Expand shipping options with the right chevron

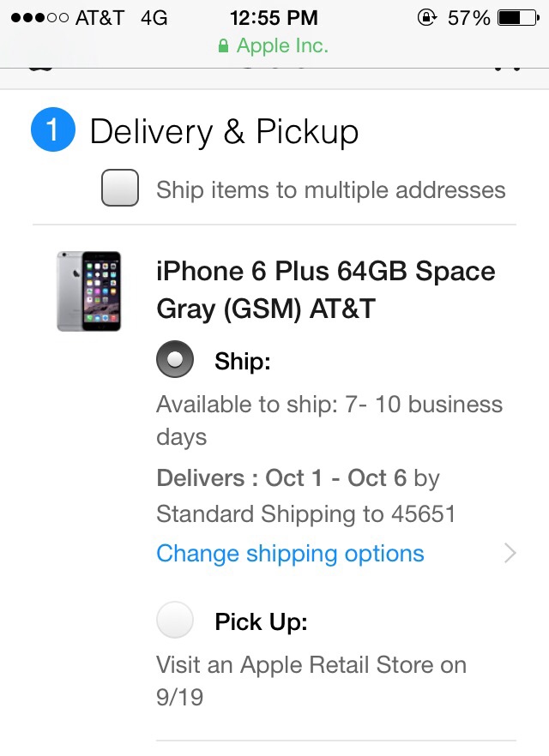pos(510,554)
